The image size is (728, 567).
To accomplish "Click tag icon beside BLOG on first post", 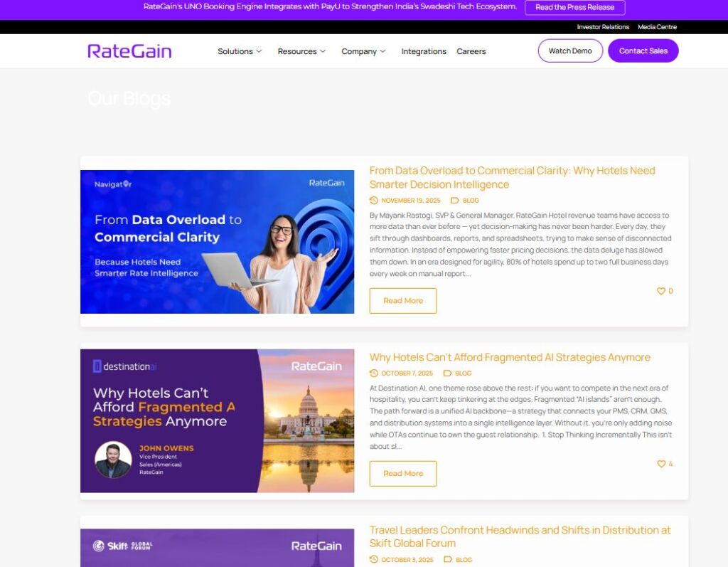I will (454, 201).
